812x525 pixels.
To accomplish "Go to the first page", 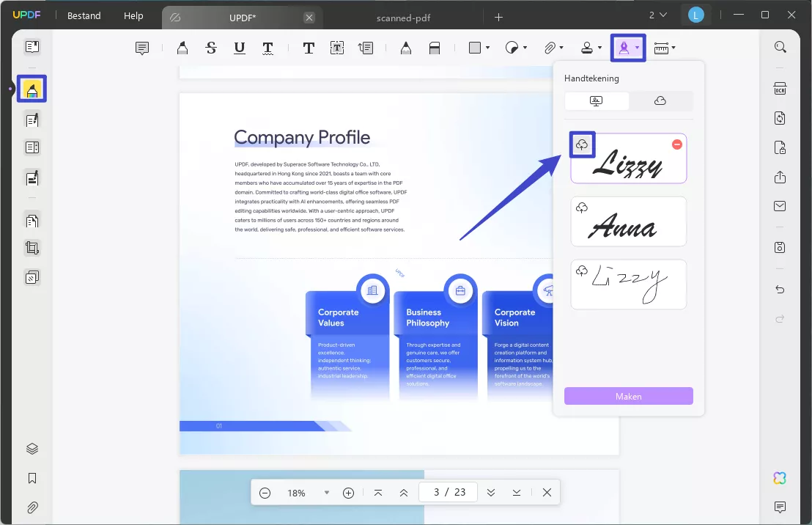I will [x=378, y=493].
